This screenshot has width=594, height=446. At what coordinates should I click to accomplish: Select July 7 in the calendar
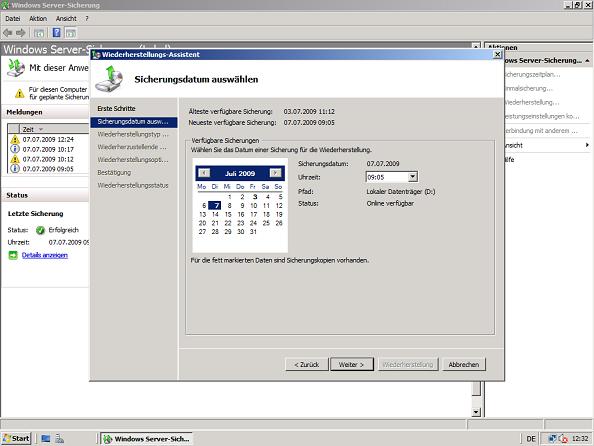point(215,205)
